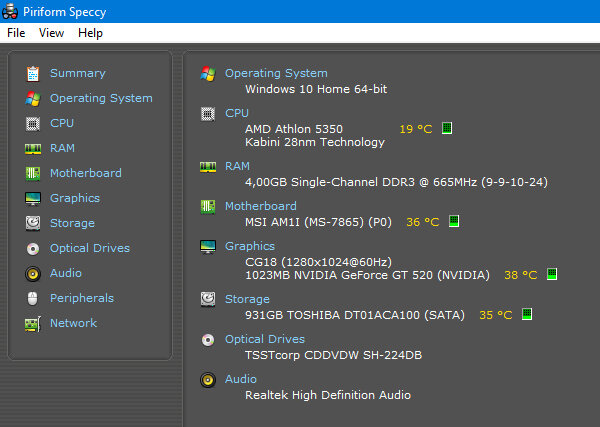Open the File menu
This screenshot has height=427, width=600.
16,33
